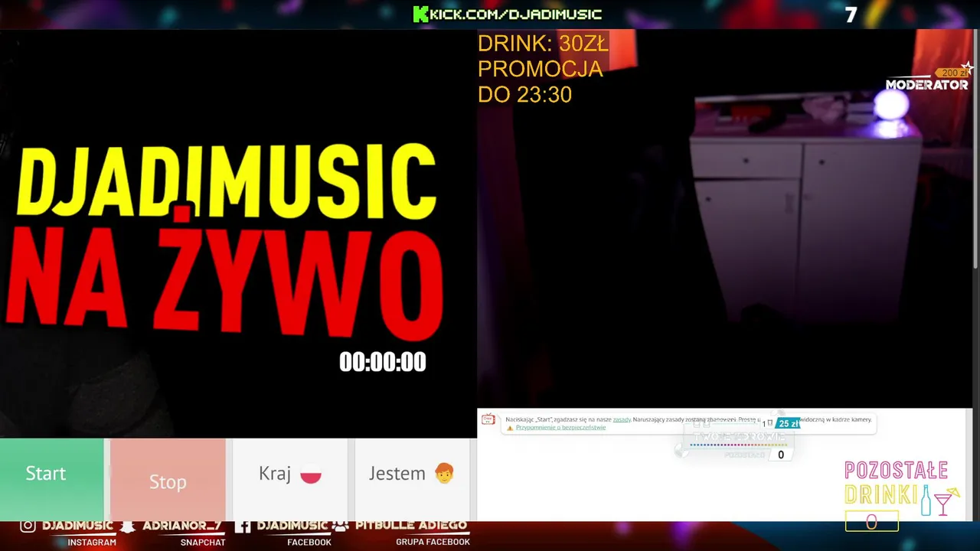Click the cocktail glass neon icon

(x=948, y=500)
